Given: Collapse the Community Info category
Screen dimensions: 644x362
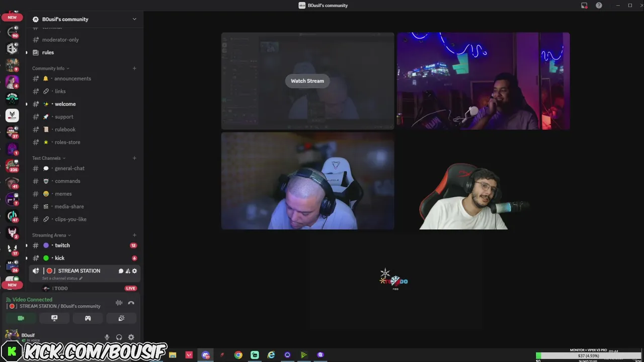Looking at the screenshot, I should [x=51, y=68].
